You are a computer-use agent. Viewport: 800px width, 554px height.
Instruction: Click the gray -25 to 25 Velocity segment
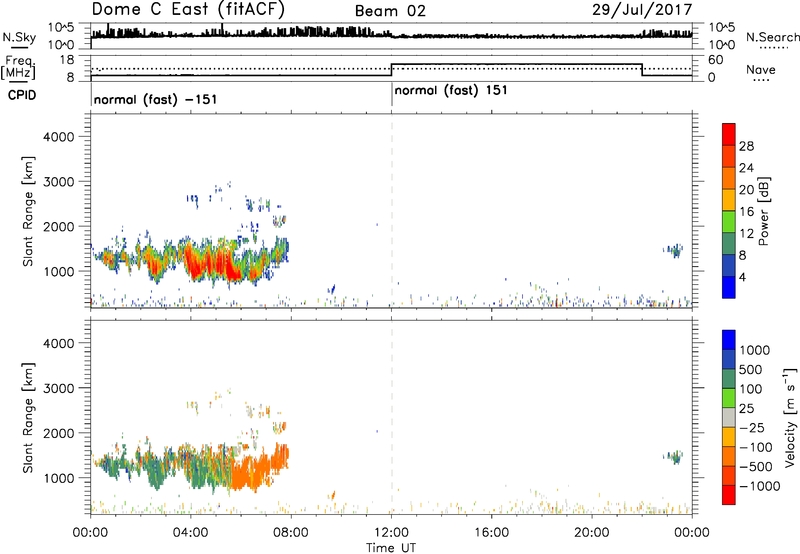point(729,417)
